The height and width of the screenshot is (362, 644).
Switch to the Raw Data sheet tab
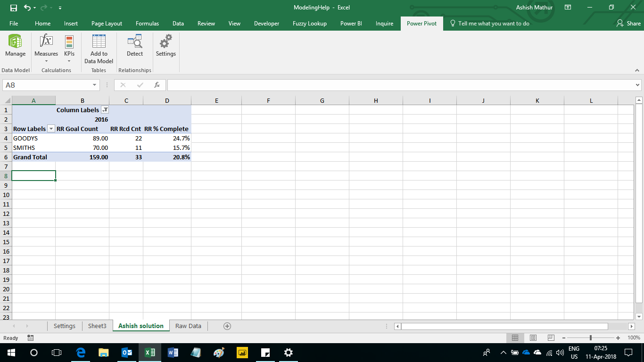(x=188, y=326)
